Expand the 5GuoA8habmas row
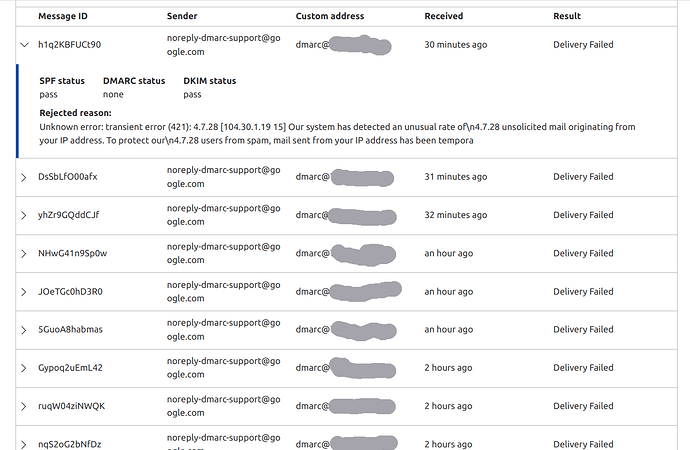The width and height of the screenshot is (690, 450). click(24, 330)
